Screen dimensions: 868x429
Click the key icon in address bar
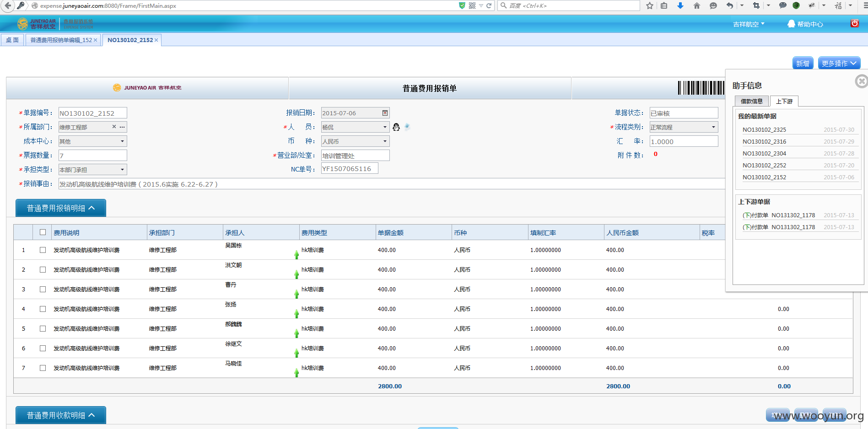tap(21, 5)
